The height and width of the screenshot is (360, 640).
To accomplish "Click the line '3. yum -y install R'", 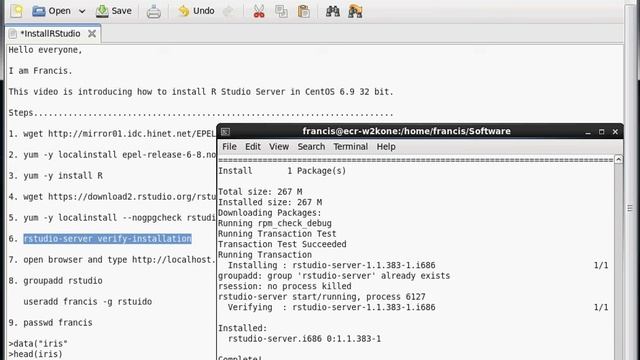I will click(56, 176).
